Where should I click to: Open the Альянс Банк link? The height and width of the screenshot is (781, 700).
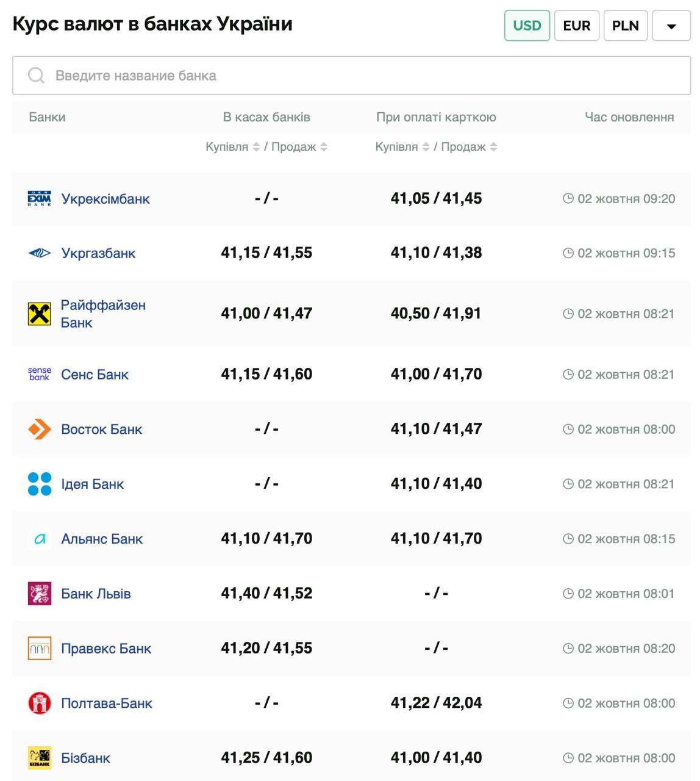click(102, 539)
